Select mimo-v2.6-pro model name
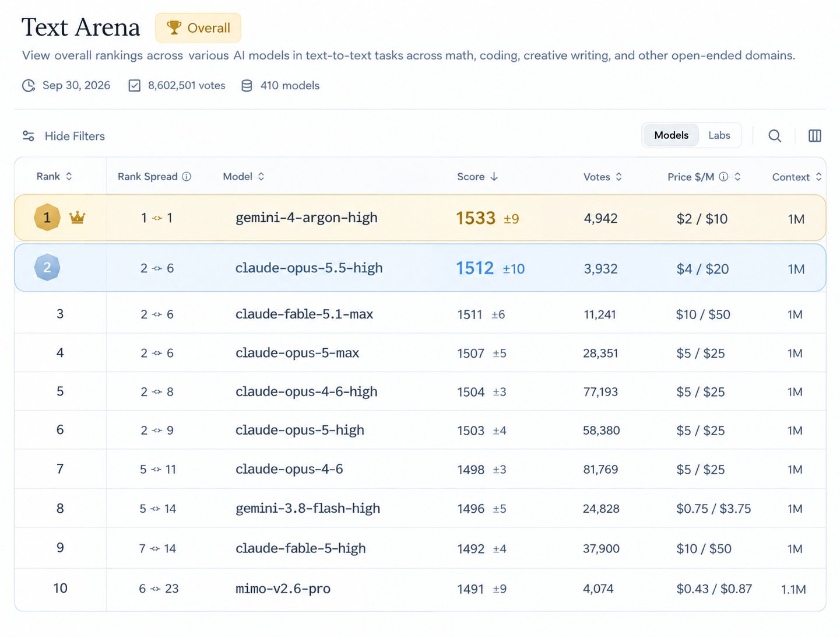The image size is (840, 637). [283, 589]
